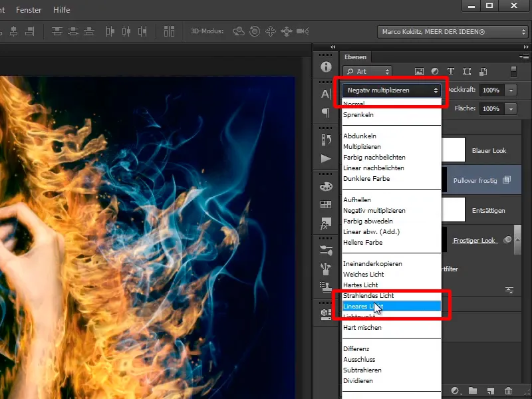532x399 pixels.
Task: Click the Info panel icon
Action: (325, 66)
